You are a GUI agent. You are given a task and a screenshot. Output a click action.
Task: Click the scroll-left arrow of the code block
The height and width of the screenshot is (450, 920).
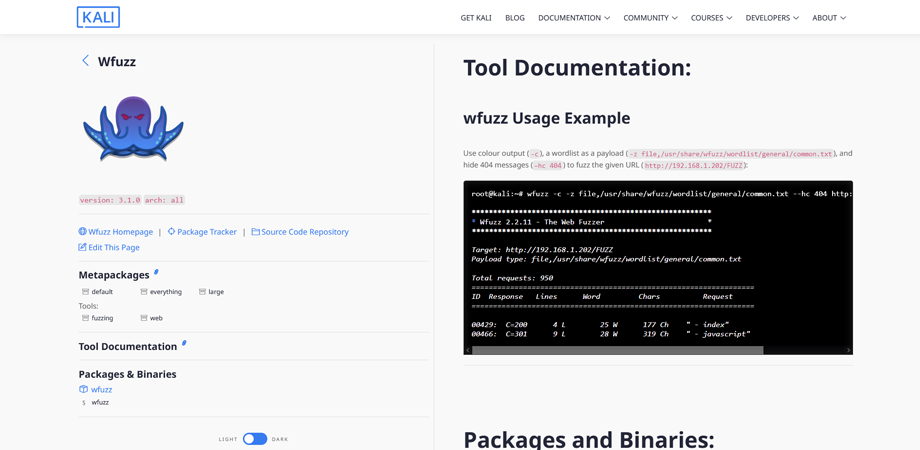pyautogui.click(x=468, y=350)
